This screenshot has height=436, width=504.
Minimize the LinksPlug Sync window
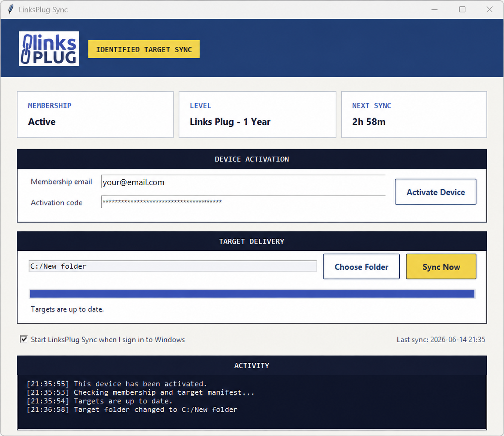pos(434,9)
